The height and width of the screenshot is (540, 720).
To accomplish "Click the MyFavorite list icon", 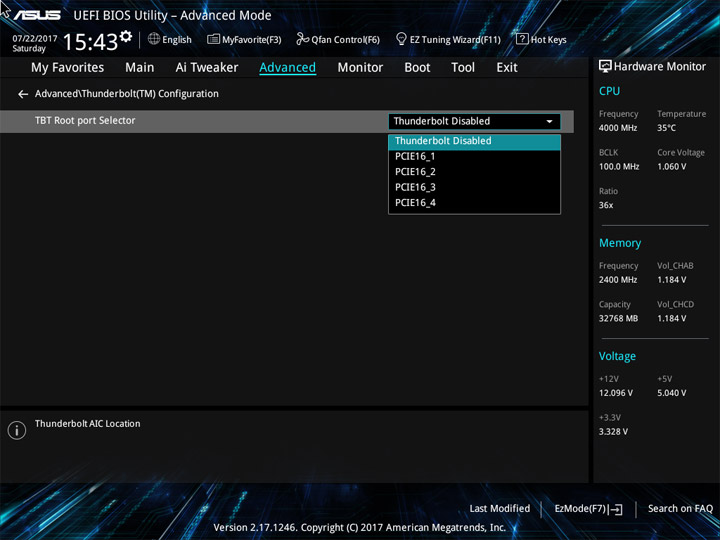I will [213, 39].
